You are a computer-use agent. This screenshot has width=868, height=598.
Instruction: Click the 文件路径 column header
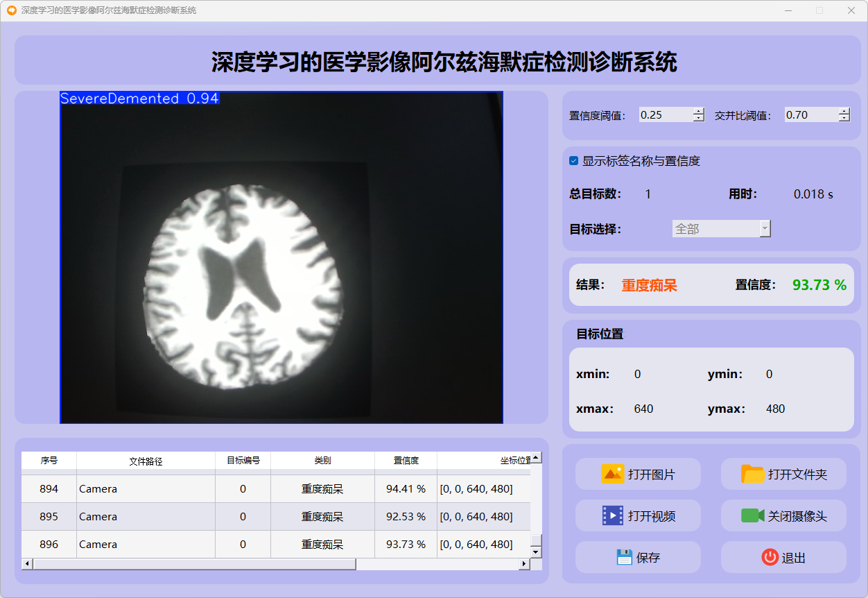tap(146, 461)
